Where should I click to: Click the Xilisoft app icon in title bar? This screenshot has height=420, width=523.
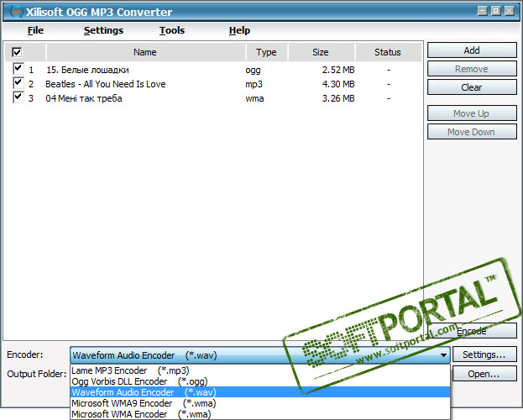[x=16, y=12]
